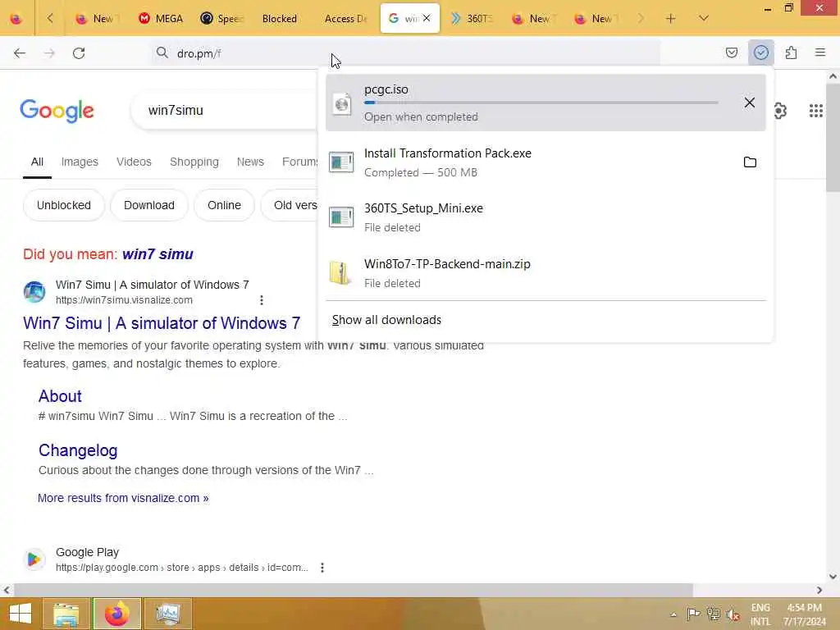Select the Shopping search tab

click(194, 162)
